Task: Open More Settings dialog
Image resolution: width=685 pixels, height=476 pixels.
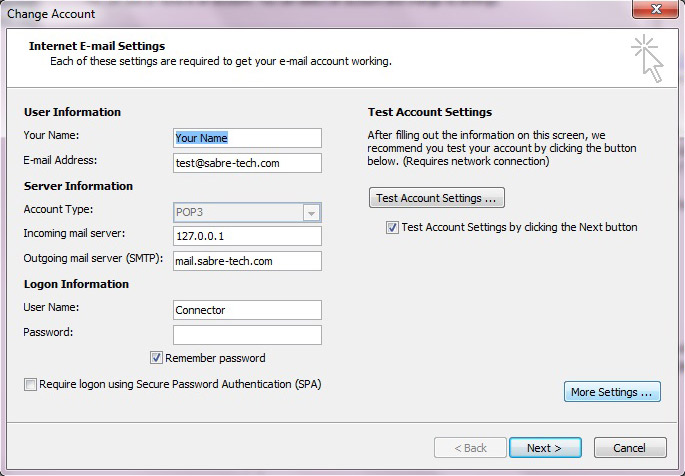Action: [612, 392]
